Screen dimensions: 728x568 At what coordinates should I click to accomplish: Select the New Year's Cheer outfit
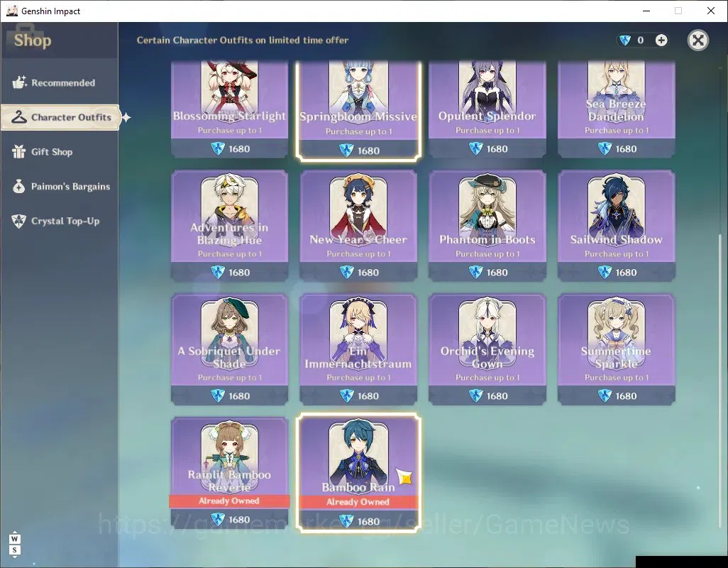(x=358, y=226)
